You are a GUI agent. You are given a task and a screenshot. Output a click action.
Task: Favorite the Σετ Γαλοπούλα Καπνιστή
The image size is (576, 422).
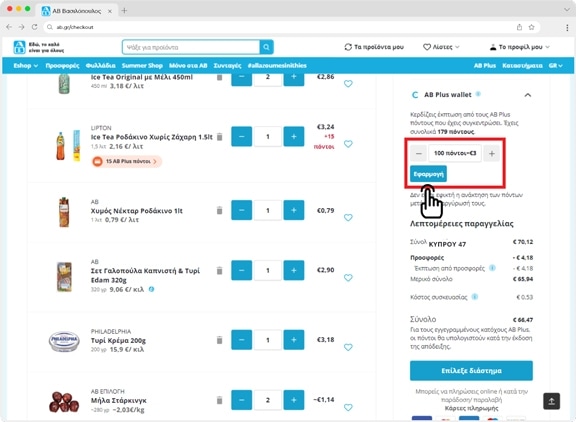tap(348, 278)
